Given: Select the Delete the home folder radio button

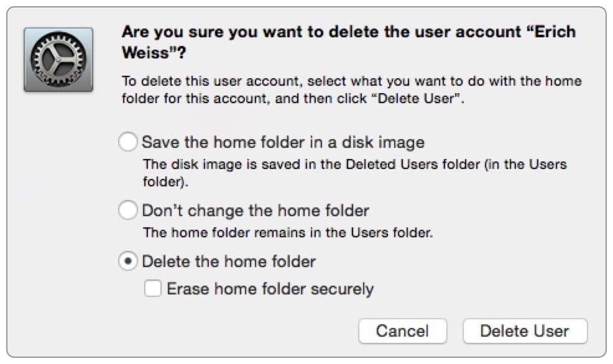Looking at the screenshot, I should tap(127, 262).
